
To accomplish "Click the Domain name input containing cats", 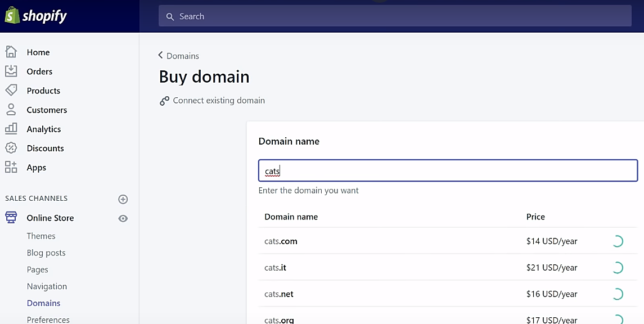I will [448, 170].
